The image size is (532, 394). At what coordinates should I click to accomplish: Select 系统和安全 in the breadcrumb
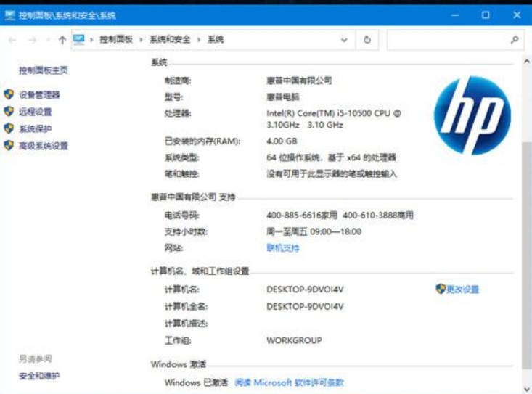coord(170,39)
